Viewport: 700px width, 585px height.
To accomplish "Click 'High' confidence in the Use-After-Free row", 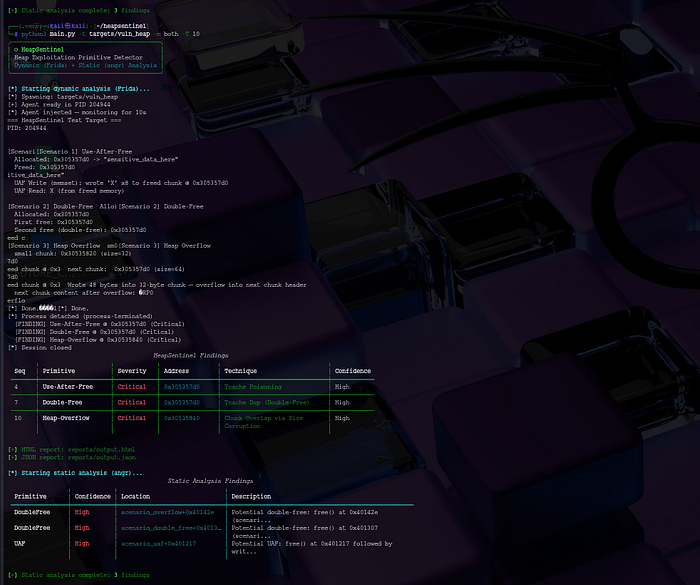I will (x=342, y=387).
